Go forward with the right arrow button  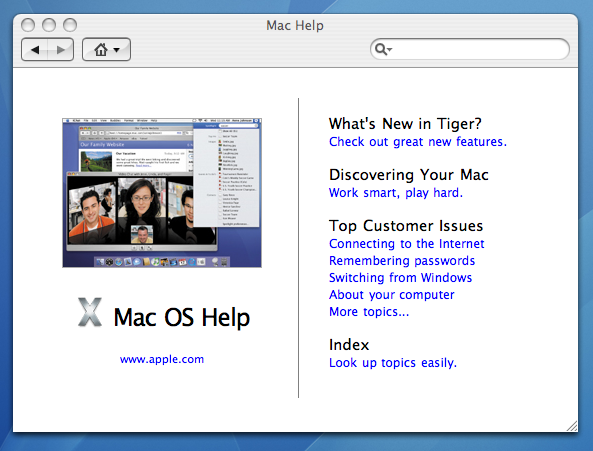(61, 50)
